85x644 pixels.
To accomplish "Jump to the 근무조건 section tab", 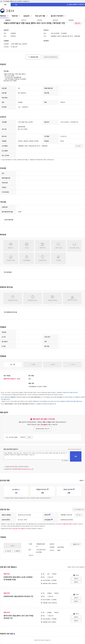I will click(23, 20).
